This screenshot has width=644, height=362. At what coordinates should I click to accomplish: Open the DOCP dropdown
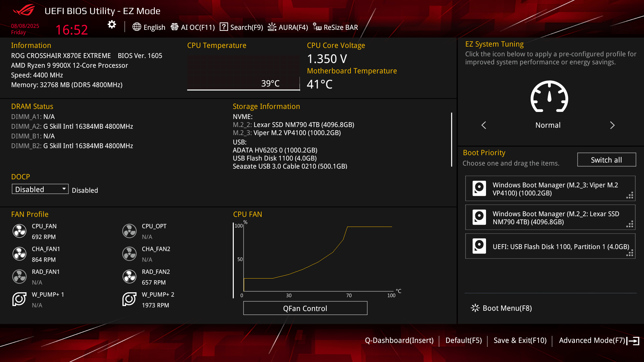pos(40,189)
